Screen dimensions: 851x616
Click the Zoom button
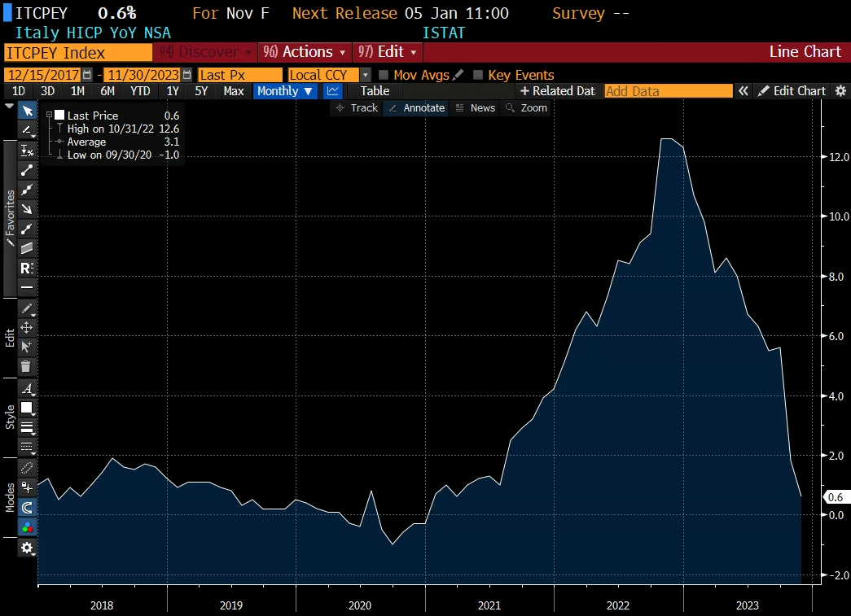click(x=526, y=108)
